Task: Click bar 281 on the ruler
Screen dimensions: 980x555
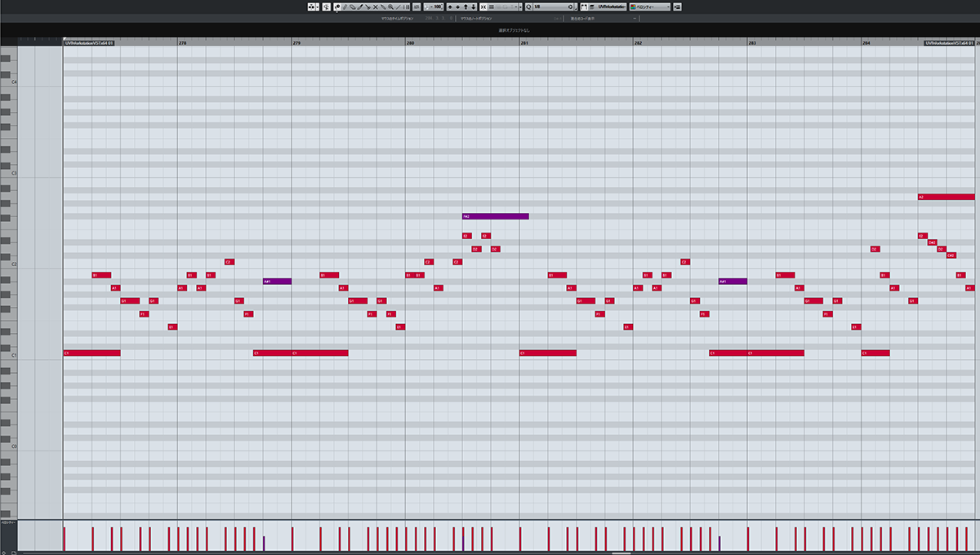Action: click(x=524, y=42)
